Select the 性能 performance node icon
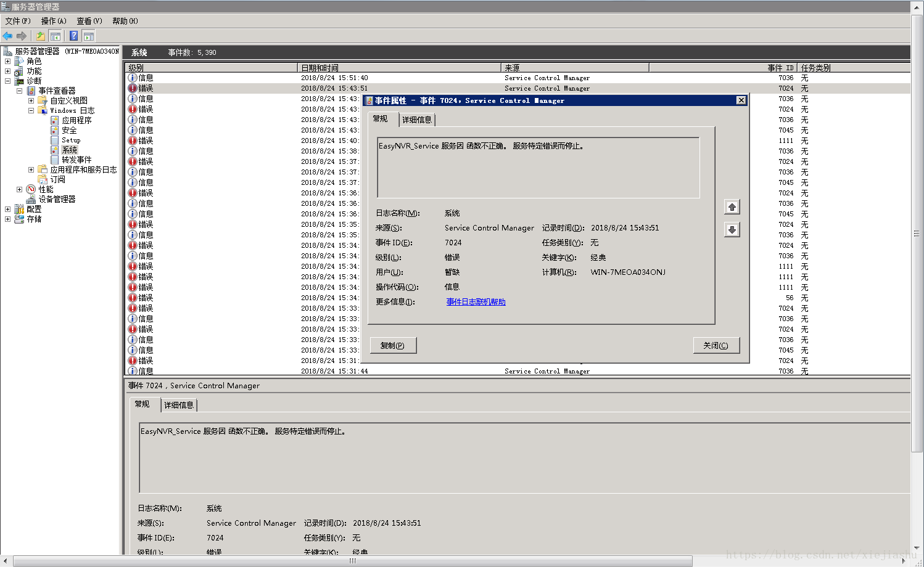Viewport: 924px width, 567px height. [31, 189]
